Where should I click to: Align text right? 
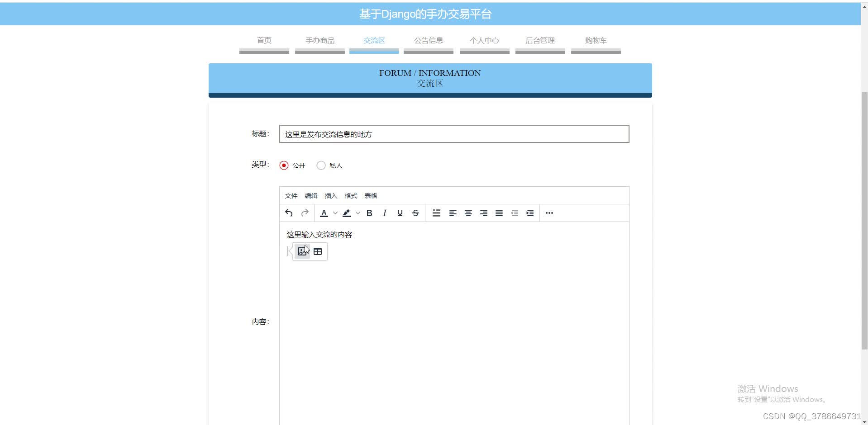(484, 213)
